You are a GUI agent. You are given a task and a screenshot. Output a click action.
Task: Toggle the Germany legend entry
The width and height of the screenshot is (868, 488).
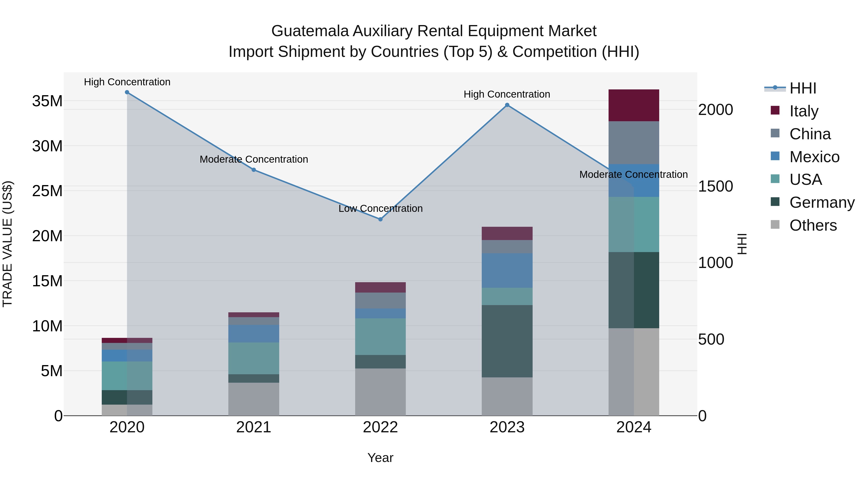[x=812, y=202]
